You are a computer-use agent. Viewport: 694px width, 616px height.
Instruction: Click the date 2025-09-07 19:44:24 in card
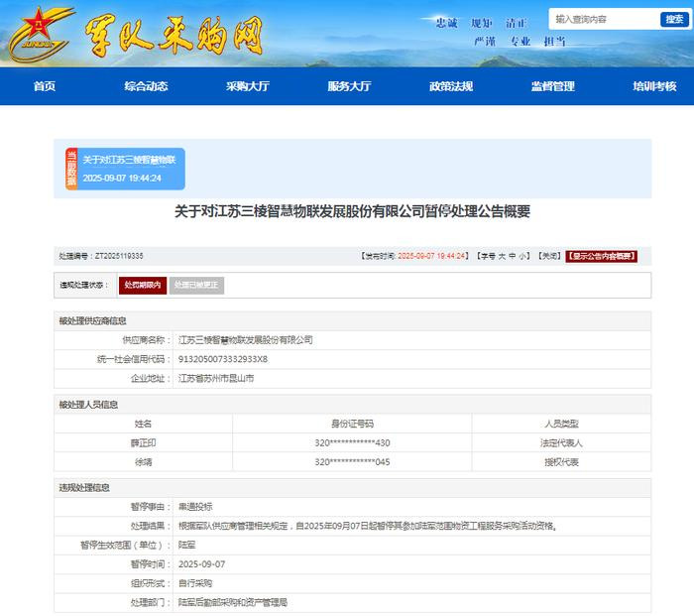pyautogui.click(x=122, y=178)
